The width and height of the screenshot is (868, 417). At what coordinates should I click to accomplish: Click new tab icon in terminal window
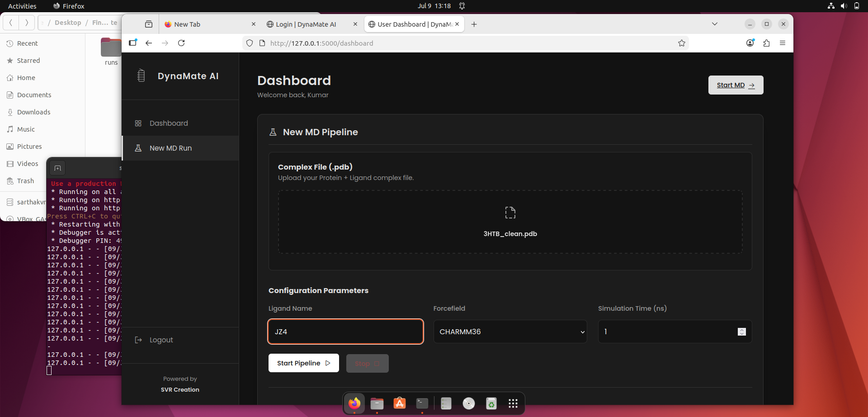click(x=57, y=168)
